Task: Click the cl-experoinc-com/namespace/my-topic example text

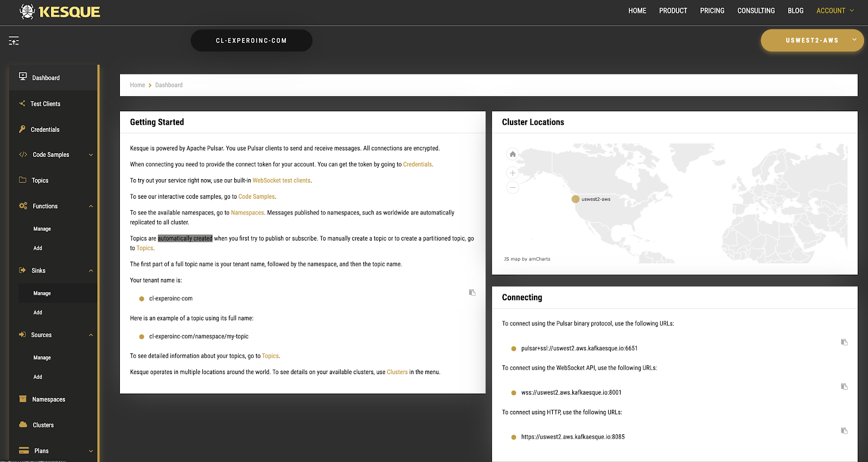Action: (x=199, y=337)
